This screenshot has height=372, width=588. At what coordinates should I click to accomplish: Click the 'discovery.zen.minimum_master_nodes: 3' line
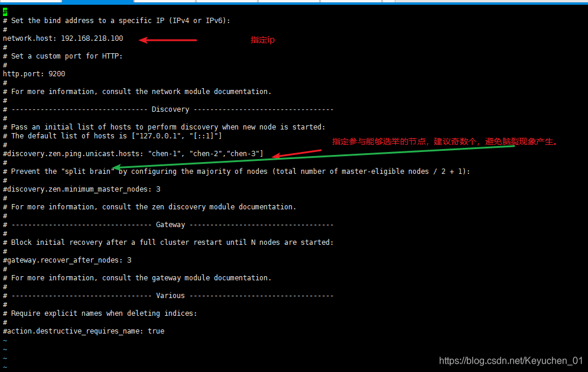[x=82, y=189]
